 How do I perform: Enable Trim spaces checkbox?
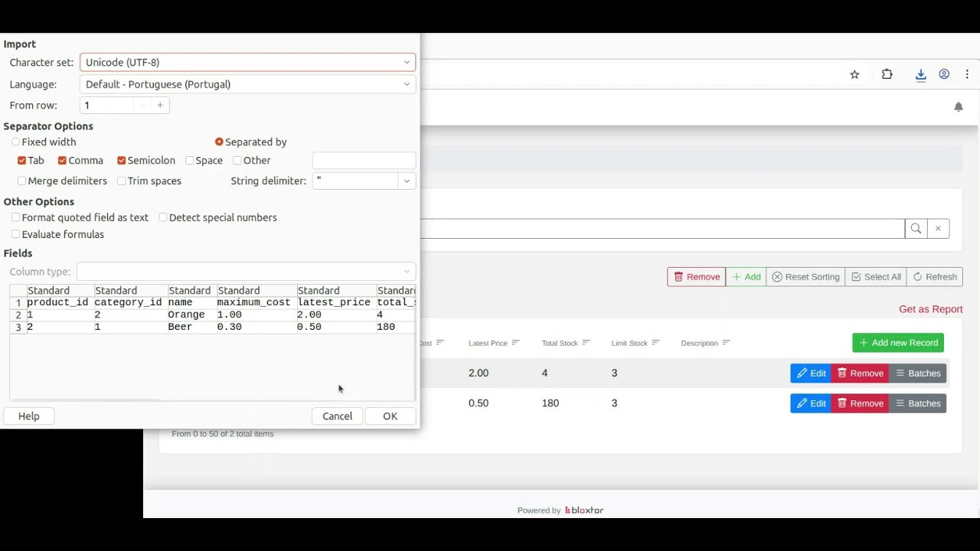click(121, 181)
